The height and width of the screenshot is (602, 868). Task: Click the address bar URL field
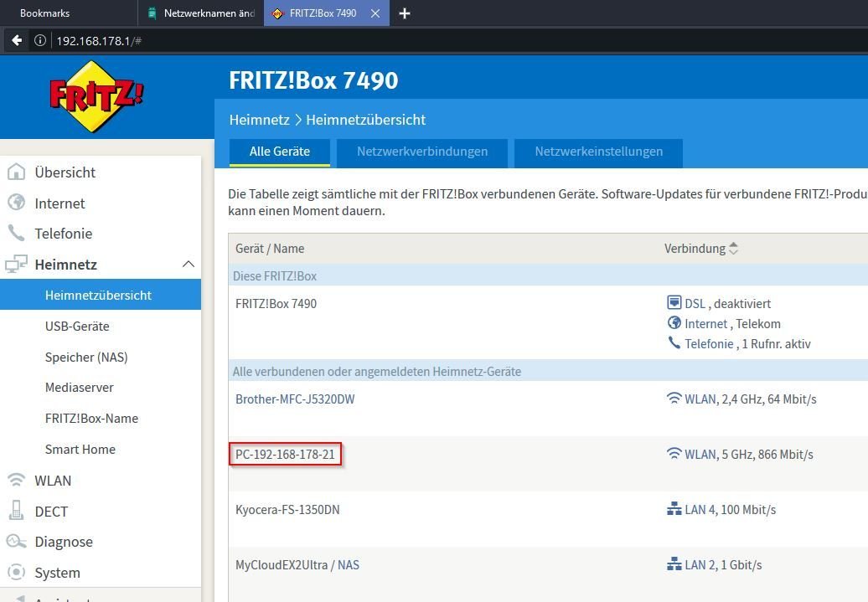(x=459, y=40)
